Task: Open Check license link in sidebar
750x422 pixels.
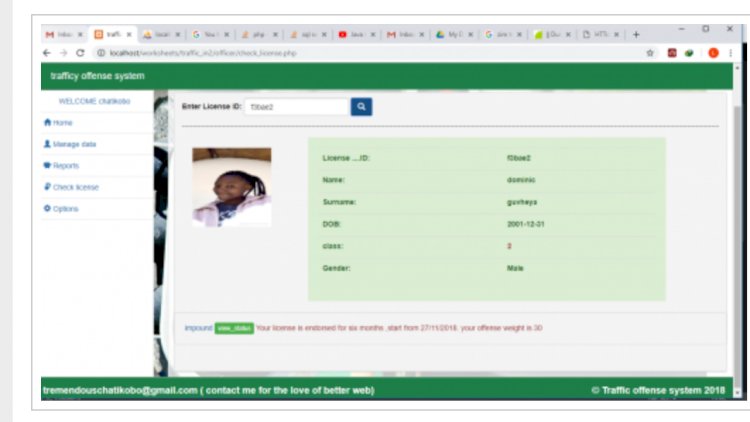Action: pos(76,188)
